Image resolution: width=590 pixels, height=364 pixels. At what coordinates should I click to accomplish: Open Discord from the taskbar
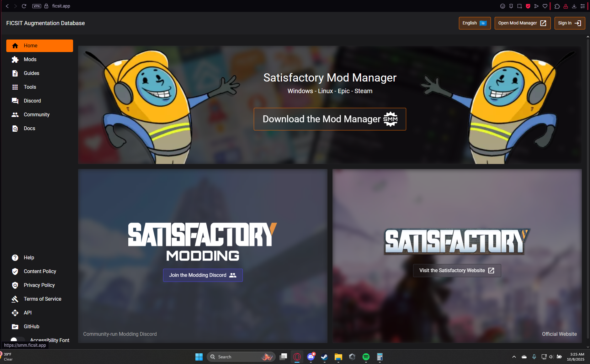pos(311,357)
